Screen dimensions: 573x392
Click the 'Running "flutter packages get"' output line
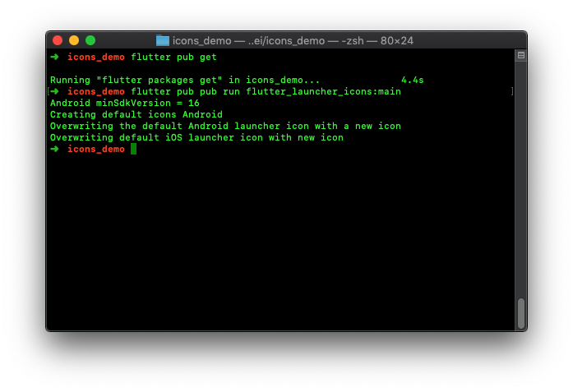pos(185,80)
